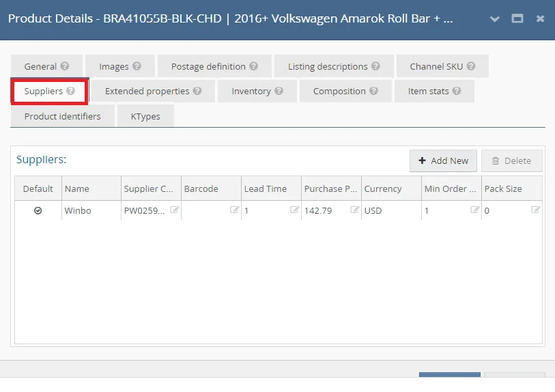This screenshot has width=555, height=392.
Task: Click Min Order column header
Action: (451, 188)
